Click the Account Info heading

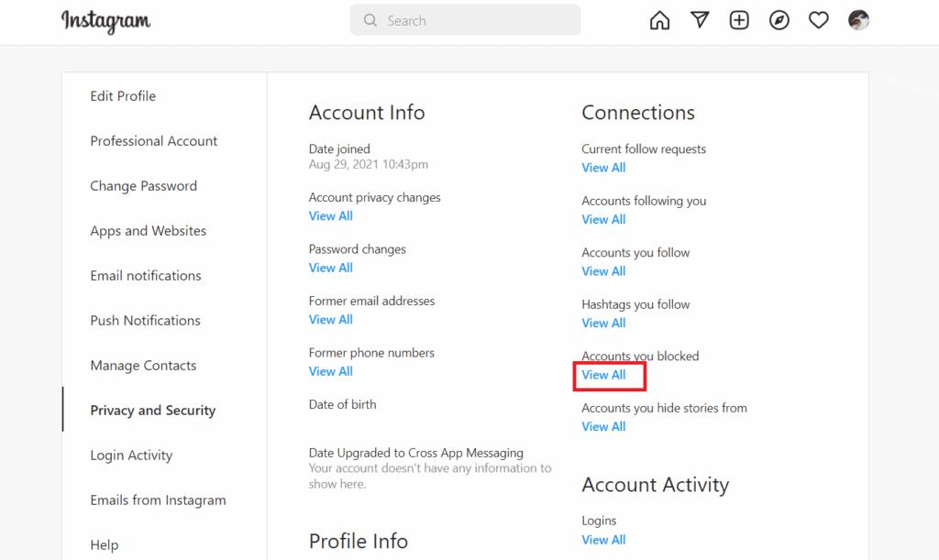click(x=367, y=113)
